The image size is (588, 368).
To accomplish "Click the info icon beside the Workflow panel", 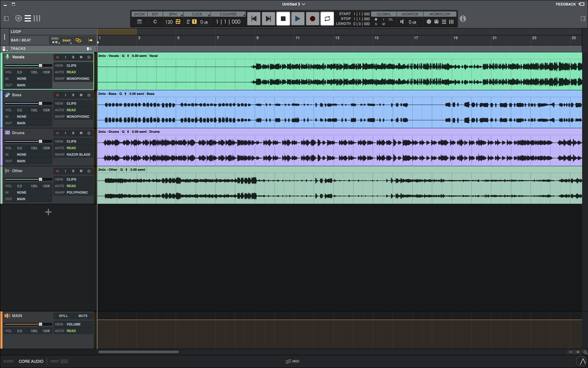I will coord(463,19).
